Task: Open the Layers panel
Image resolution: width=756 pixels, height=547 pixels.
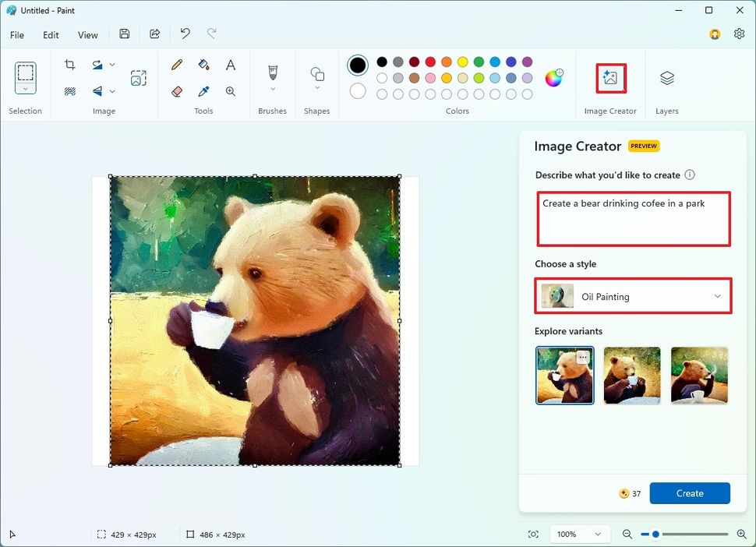Action: (x=666, y=78)
